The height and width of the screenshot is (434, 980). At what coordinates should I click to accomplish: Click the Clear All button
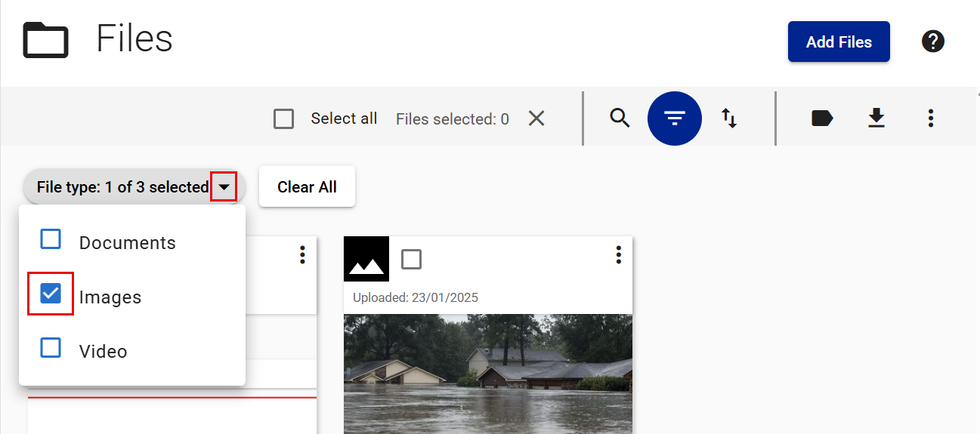[307, 187]
